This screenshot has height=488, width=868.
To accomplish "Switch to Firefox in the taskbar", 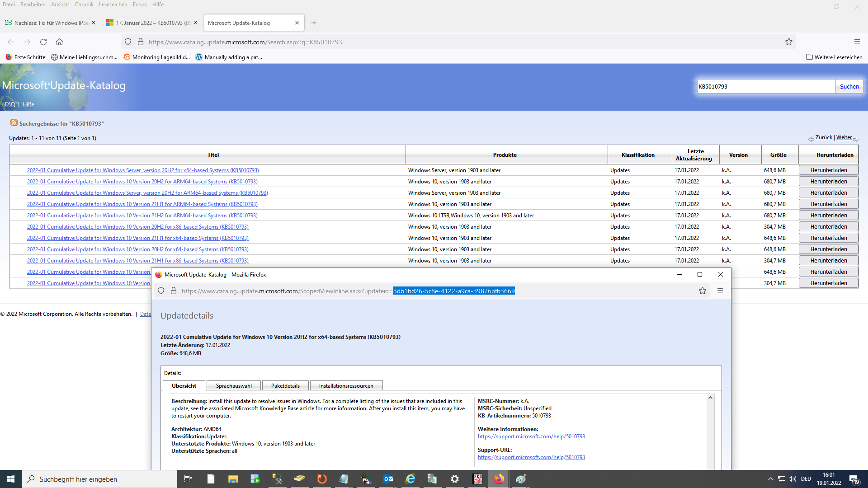I will (x=499, y=479).
